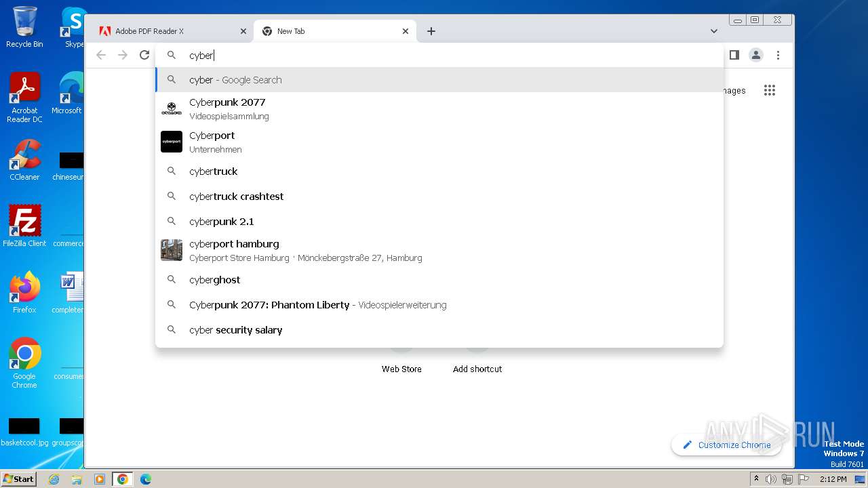Choose the Cyberport Unternehmen suggestion
The height and width of the screenshot is (488, 868).
point(439,142)
